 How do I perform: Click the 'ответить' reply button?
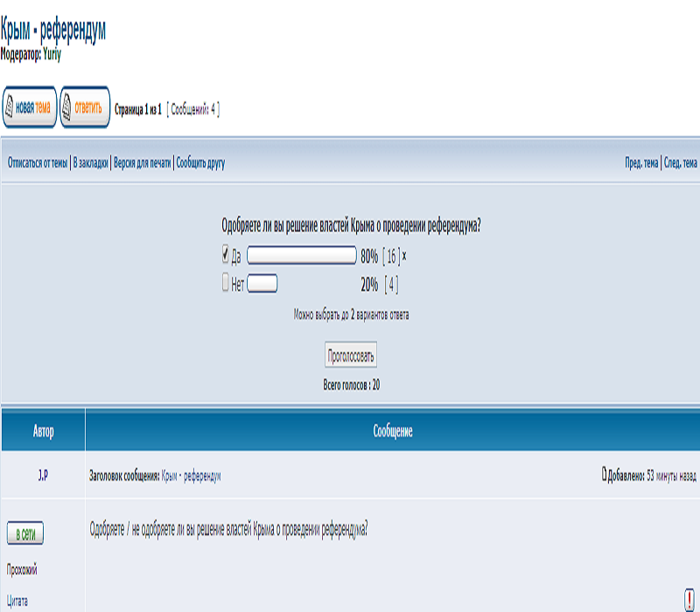85,108
